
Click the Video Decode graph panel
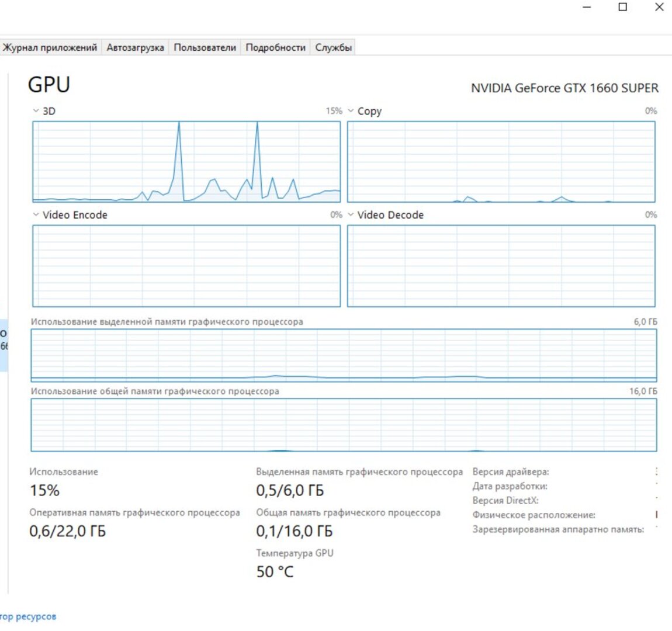pos(501,266)
